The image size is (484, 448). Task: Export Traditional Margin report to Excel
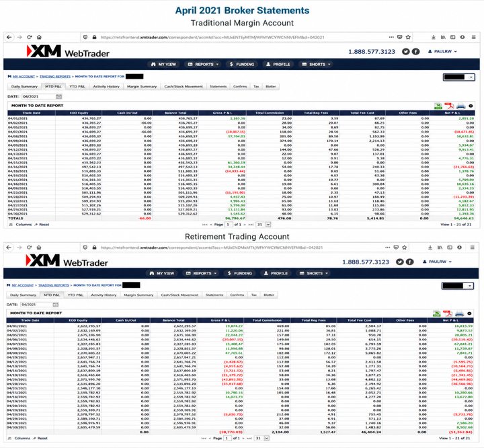tap(438, 106)
